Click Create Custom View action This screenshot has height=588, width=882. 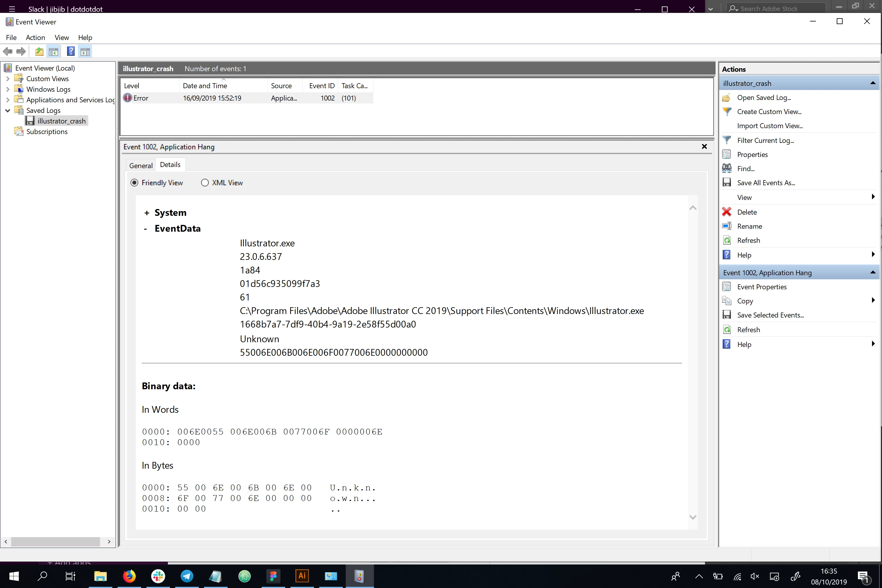769,111
